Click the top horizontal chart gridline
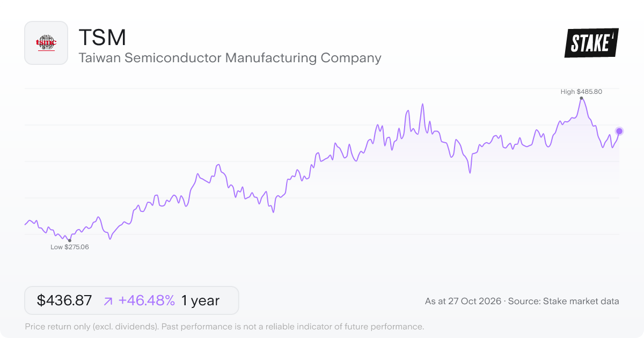This screenshot has height=338, width=644. (x=322, y=89)
